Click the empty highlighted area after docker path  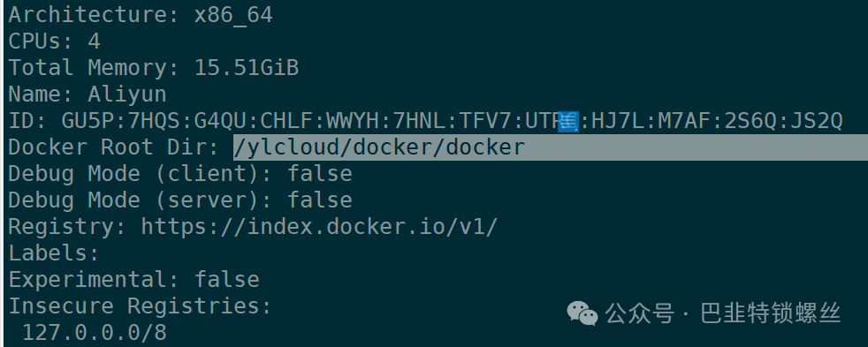point(697,147)
